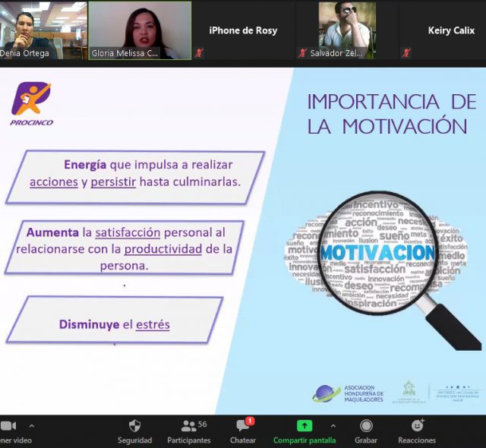Select Salvador's video thumbnail
This screenshot has width=486, height=448.
[346, 27]
